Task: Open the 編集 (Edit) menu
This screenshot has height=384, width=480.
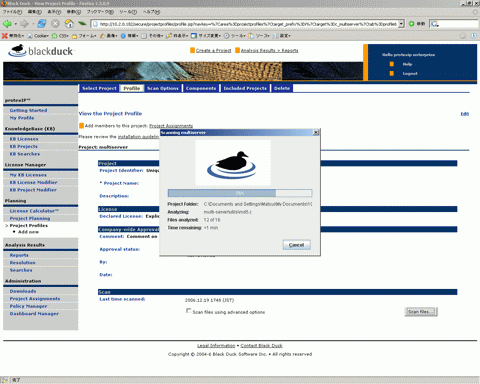Action: (35, 12)
